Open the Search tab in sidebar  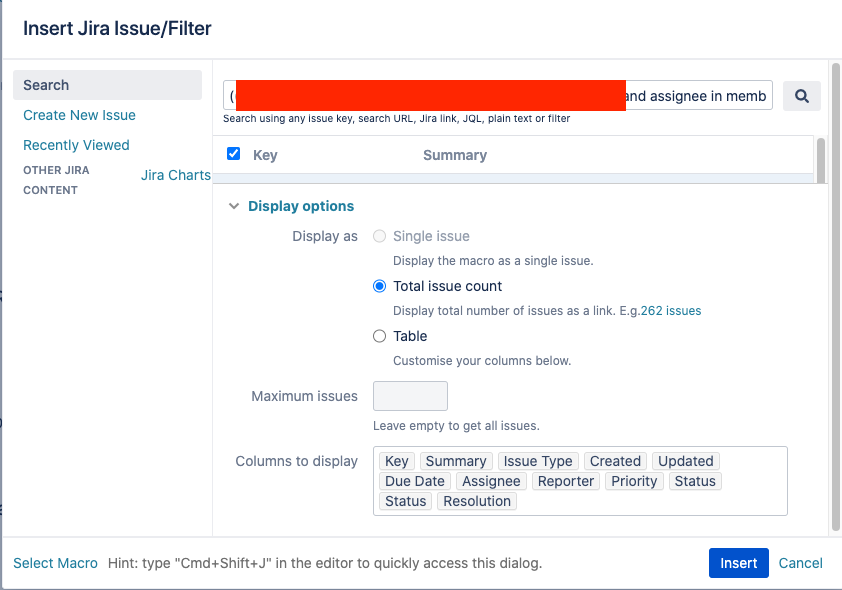tap(107, 85)
